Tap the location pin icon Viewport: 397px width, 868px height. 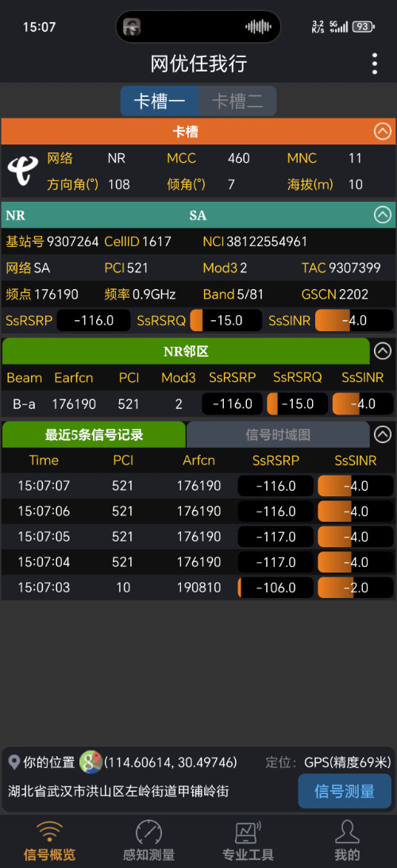14,762
